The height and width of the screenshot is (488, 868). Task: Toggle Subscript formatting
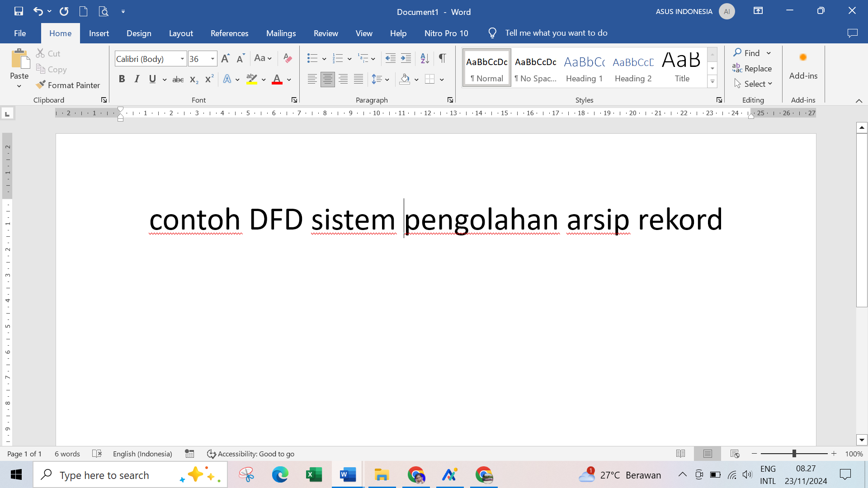[194, 80]
